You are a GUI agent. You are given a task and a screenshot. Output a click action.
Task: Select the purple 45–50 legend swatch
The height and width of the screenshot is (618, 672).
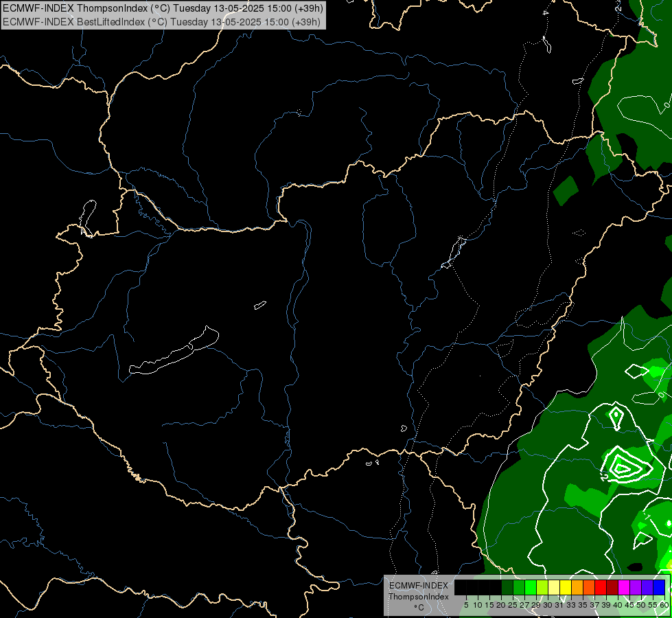(636, 587)
